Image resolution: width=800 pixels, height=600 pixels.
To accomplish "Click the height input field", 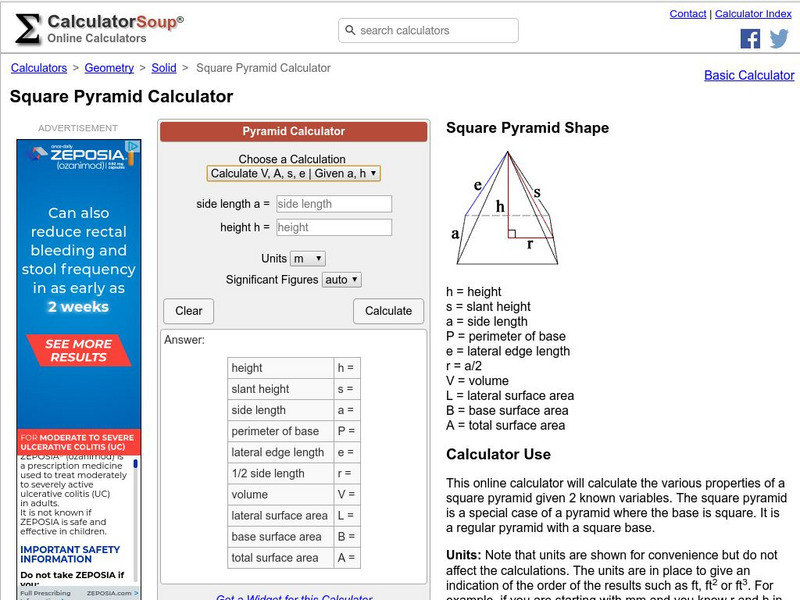I will pos(334,228).
